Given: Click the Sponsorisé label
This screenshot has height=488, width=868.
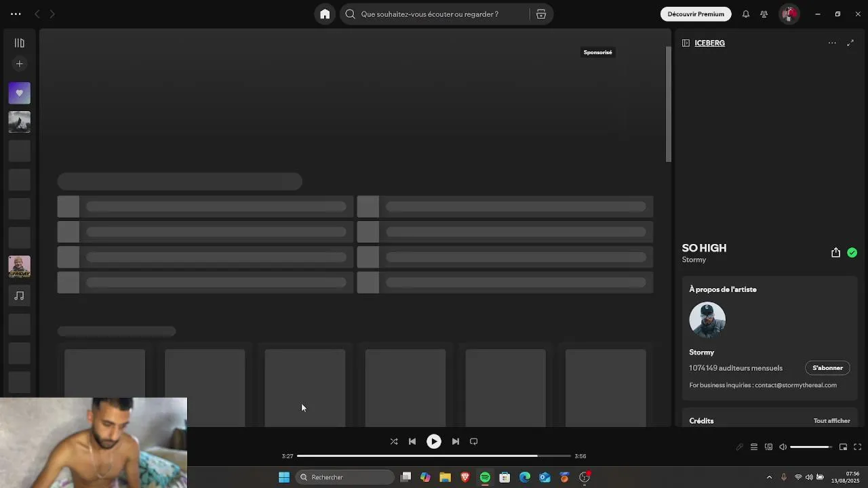Looking at the screenshot, I should [597, 52].
